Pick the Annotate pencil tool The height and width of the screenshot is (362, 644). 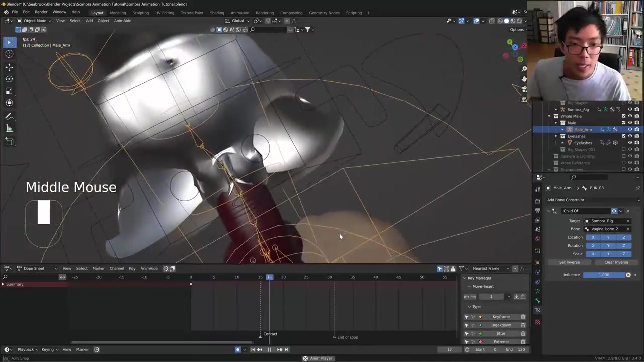9,116
